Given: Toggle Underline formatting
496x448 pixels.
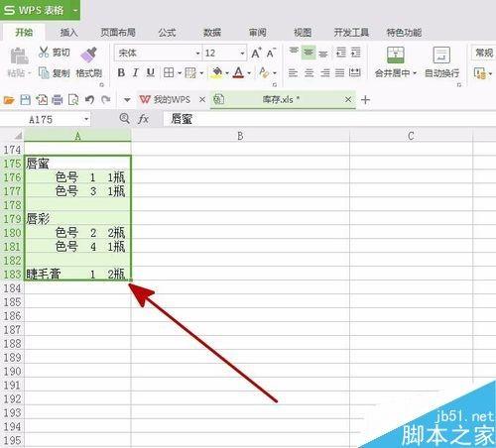Looking at the screenshot, I should 151,72.
